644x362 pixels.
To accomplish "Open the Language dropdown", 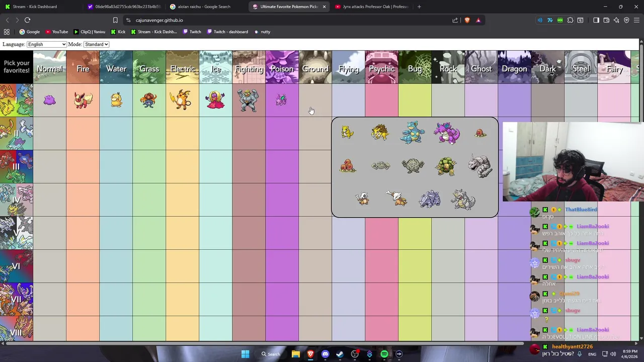I will tap(46, 44).
